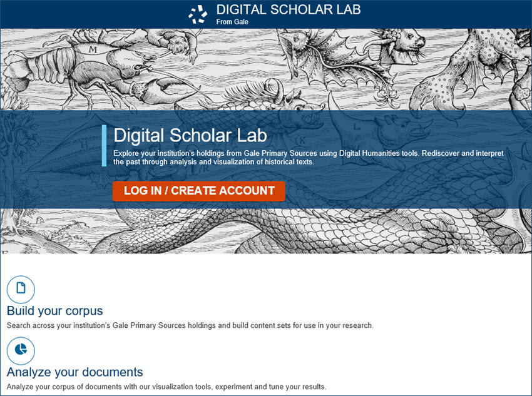Select the Build your corpus heading
This screenshot has width=532, height=396.
[x=54, y=310]
